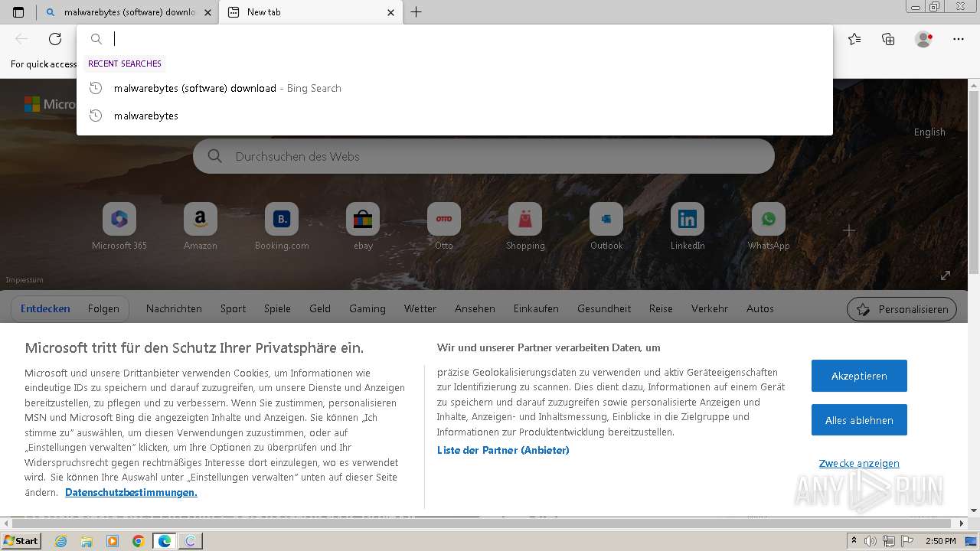Switch language to English
Screen dimensions: 980x551
(x=929, y=132)
